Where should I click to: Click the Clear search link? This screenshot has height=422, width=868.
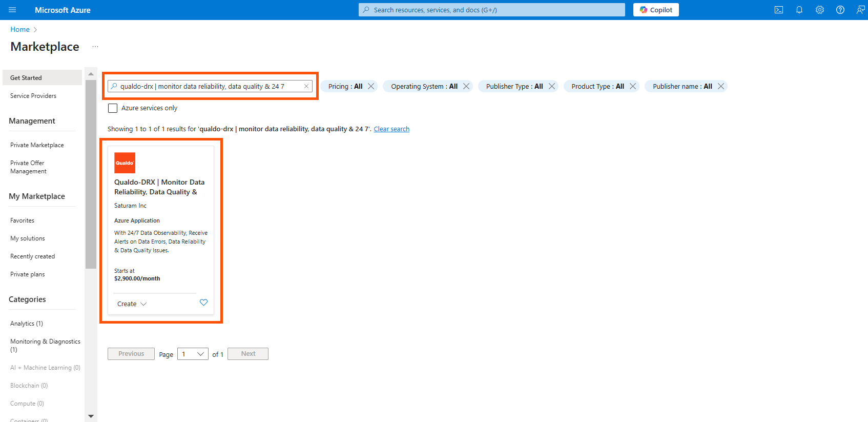[x=391, y=129]
